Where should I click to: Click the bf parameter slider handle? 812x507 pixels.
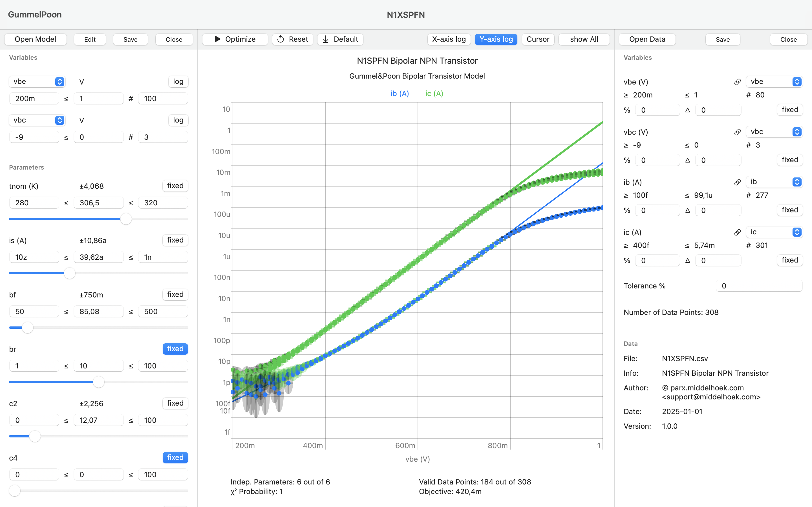click(x=28, y=328)
